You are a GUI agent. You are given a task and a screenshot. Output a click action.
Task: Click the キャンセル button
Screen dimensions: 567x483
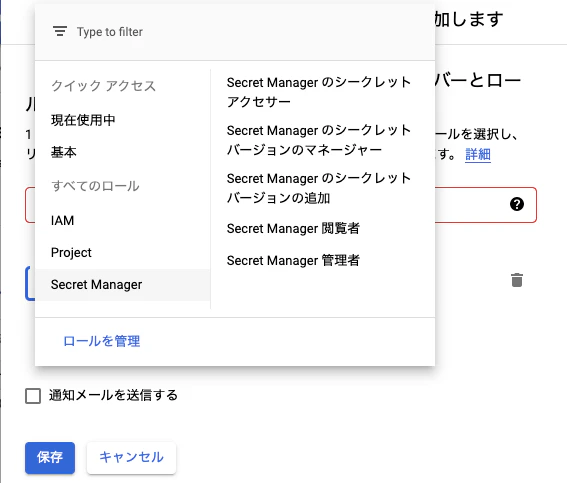(131, 458)
